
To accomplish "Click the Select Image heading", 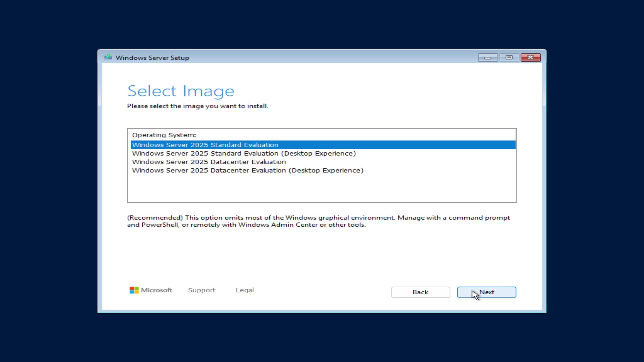I will tap(181, 91).
